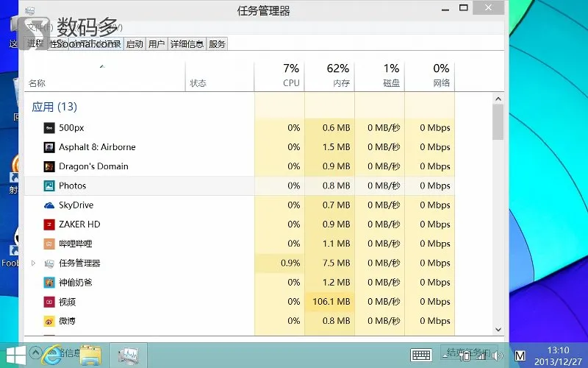Open the volume speaker tray icon
Viewport: 588px width, 368px height.
click(497, 355)
